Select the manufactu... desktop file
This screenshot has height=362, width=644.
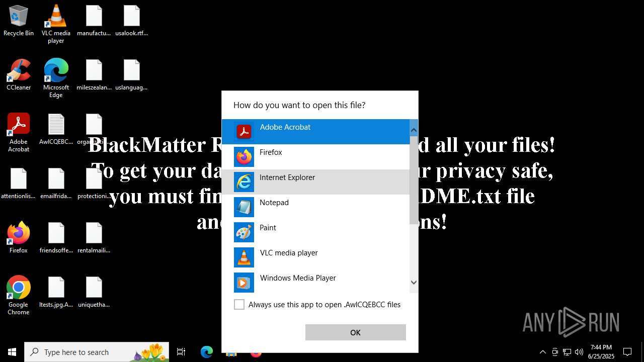point(94,21)
